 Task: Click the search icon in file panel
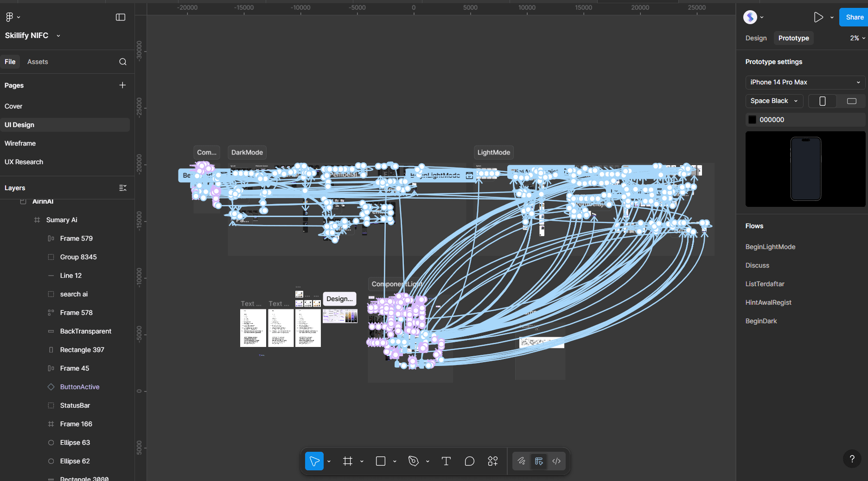pos(123,62)
